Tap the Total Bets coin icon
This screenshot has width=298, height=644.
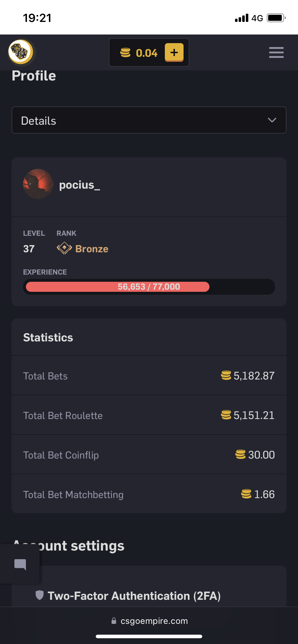pos(226,376)
